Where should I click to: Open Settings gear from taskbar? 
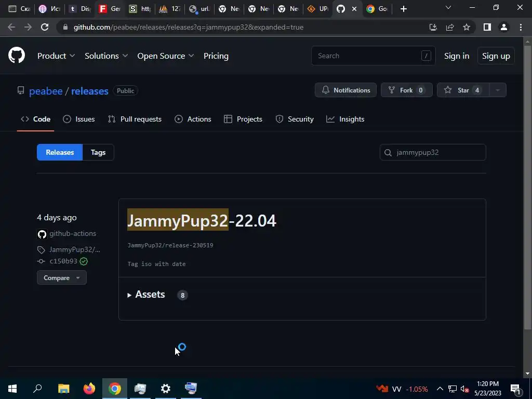(166, 389)
